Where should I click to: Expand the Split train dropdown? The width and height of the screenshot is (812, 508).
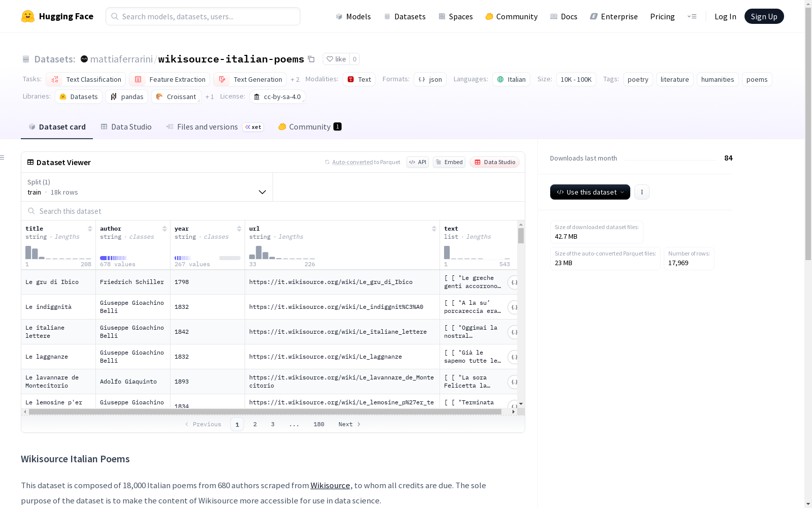pos(147,187)
